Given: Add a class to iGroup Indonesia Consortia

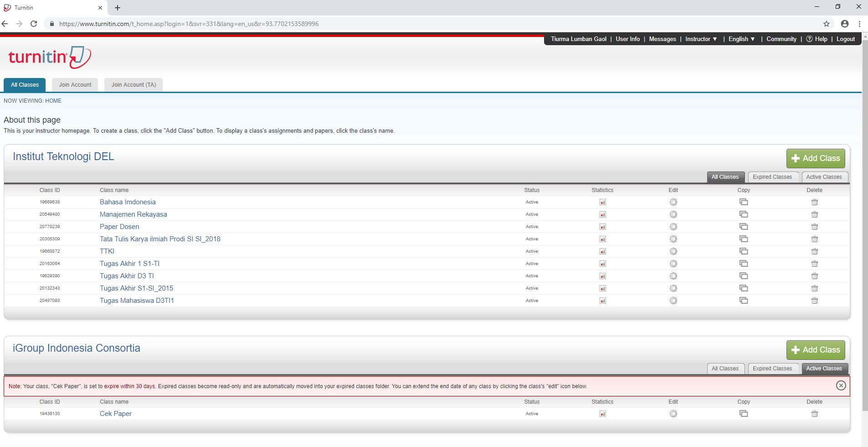Looking at the screenshot, I should pyautogui.click(x=816, y=350).
